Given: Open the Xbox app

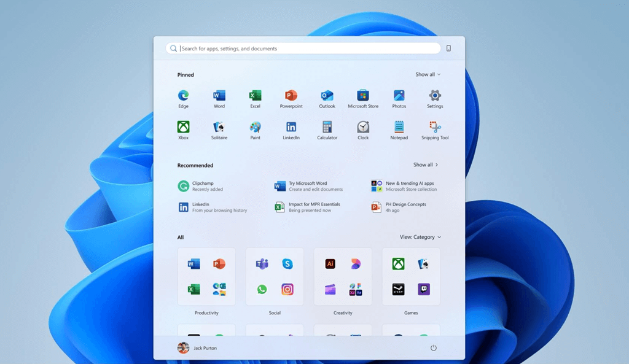Looking at the screenshot, I should [x=182, y=128].
